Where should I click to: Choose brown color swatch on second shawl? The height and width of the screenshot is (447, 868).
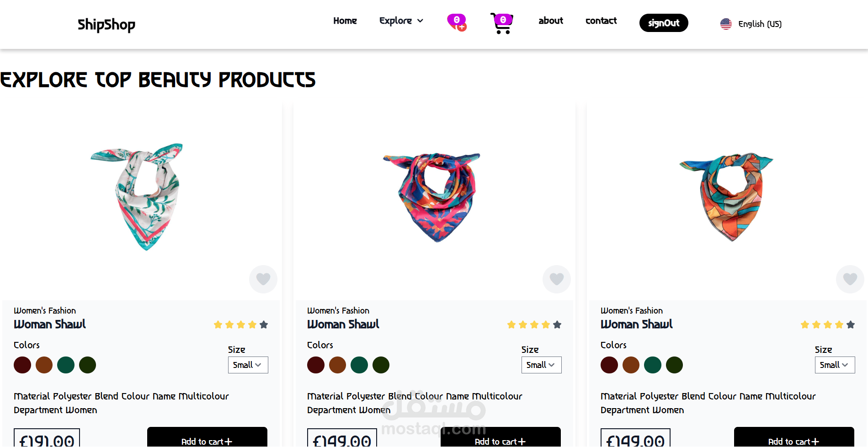point(337,365)
